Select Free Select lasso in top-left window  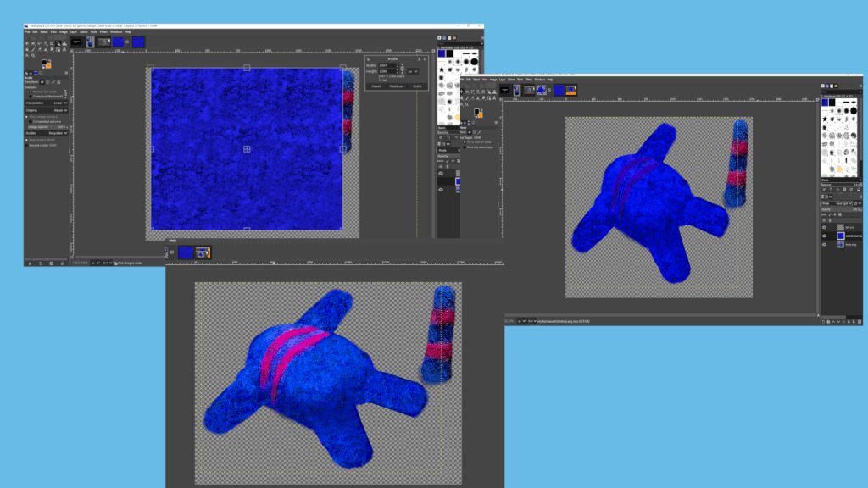pos(39,44)
